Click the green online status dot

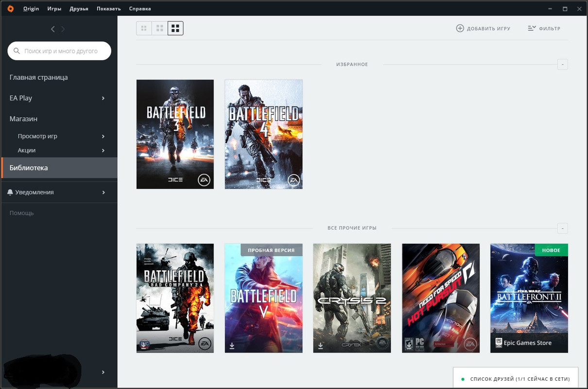click(x=463, y=379)
